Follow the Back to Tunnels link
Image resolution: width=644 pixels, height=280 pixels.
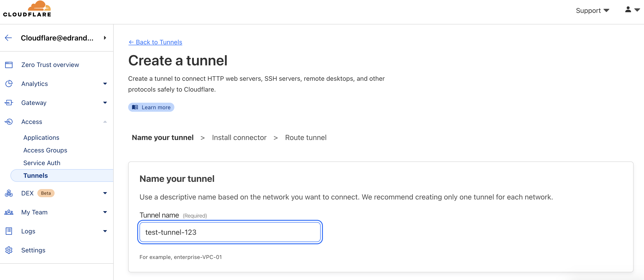click(155, 42)
